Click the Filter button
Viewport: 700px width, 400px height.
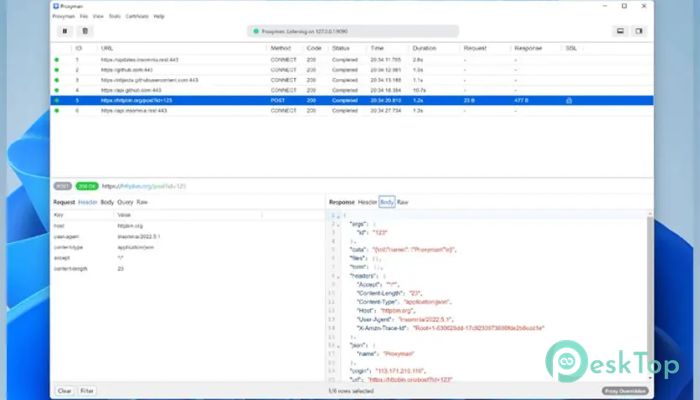(x=87, y=391)
